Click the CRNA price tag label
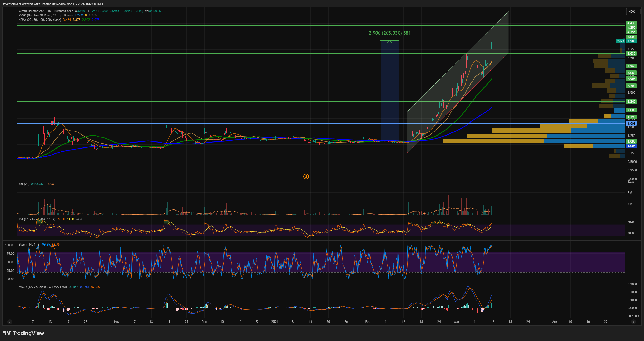 pos(620,41)
